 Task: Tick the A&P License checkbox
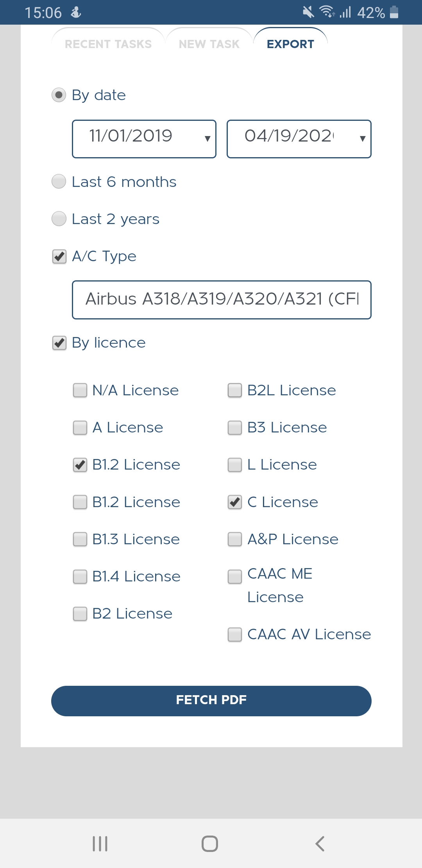235,539
